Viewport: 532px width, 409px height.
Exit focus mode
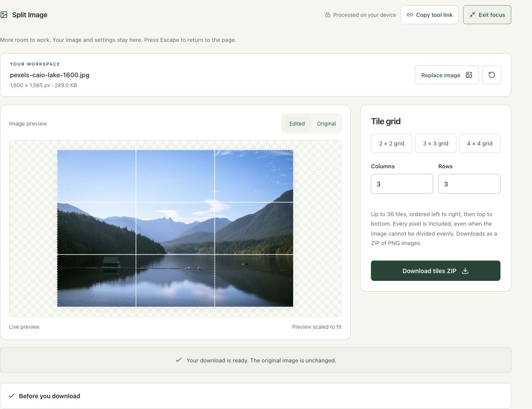[487, 15]
